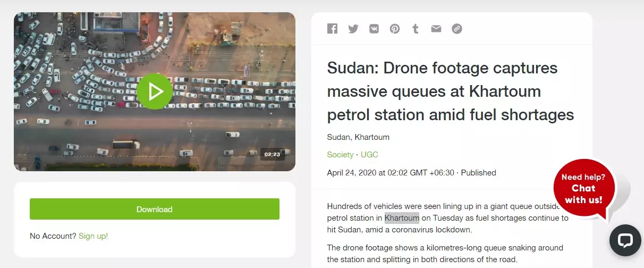Click the Sudan drone footage headline
This screenshot has height=268, width=644.
point(451,91)
